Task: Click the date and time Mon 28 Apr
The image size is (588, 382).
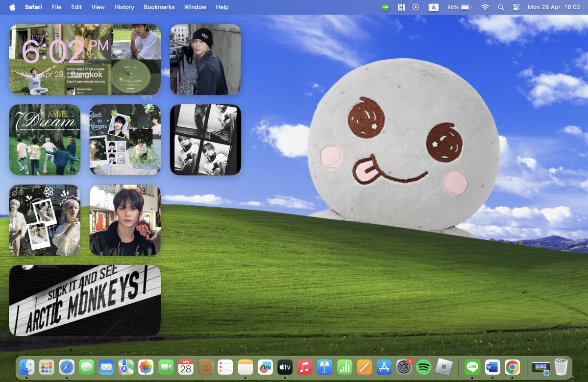Action: (554, 7)
